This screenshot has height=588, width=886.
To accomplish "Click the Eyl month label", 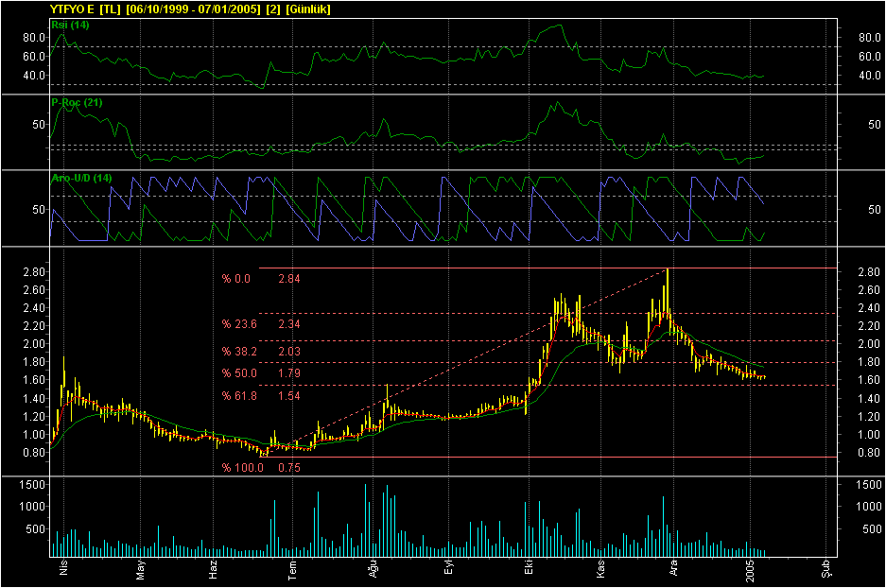I will click(448, 567).
